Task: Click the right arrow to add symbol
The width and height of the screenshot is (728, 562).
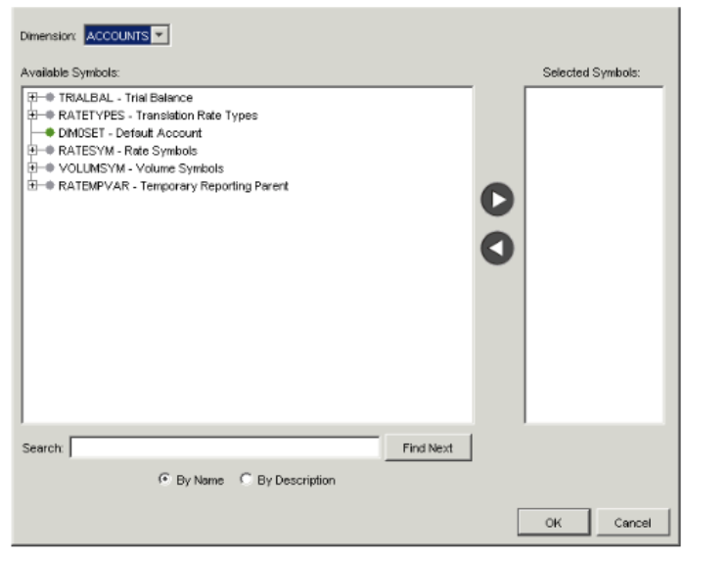Action: [498, 201]
